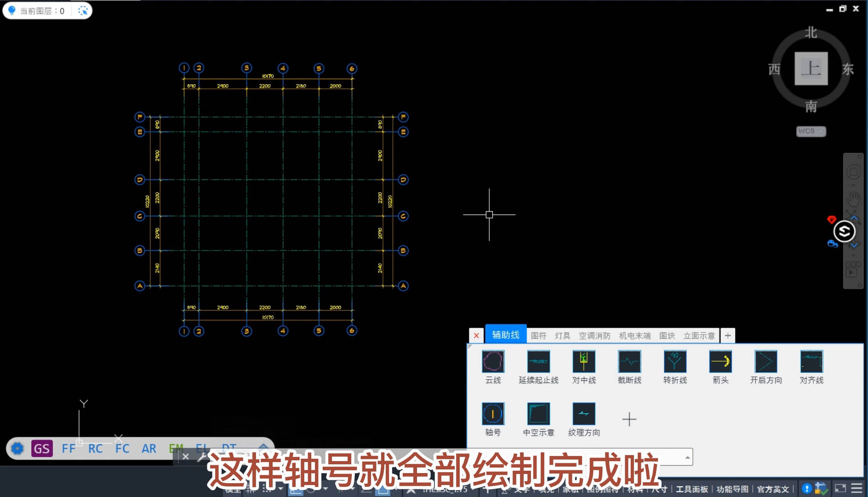Select the 转折线 tool icon
Viewport: 868px width, 497px height.
point(675,362)
